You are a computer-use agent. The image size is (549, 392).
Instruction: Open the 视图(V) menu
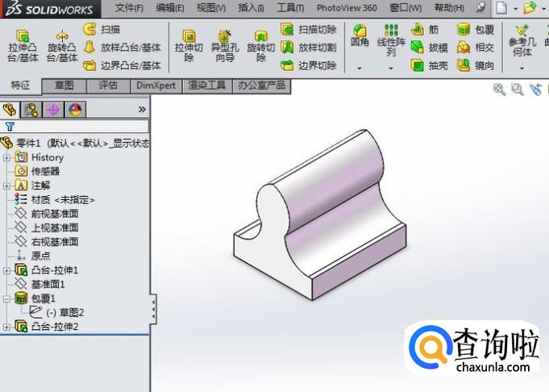coord(210,8)
